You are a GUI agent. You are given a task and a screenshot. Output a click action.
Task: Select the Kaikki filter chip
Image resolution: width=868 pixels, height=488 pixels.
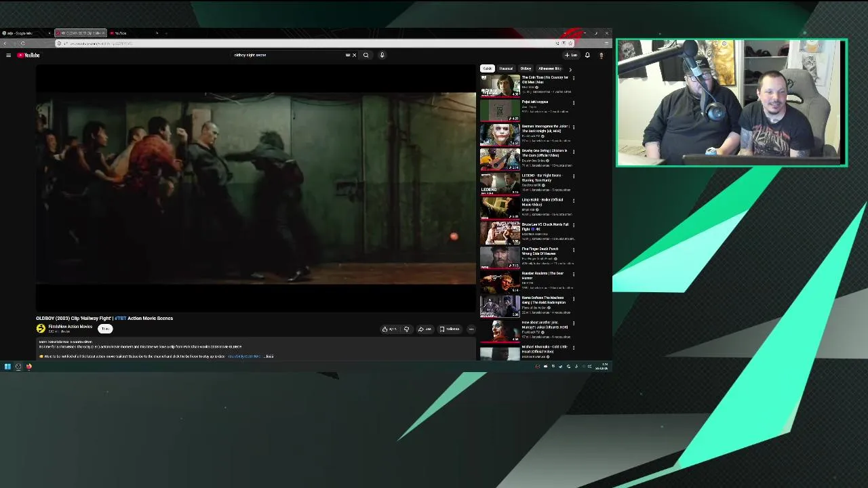tap(487, 68)
